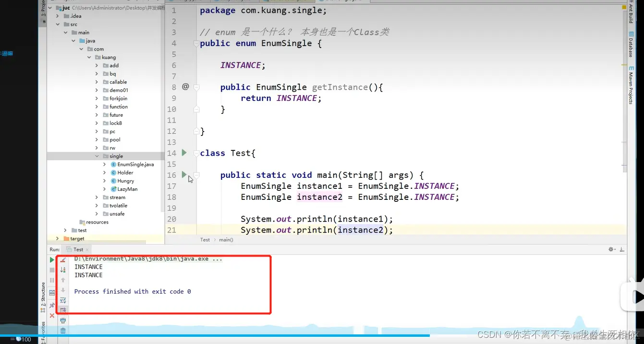Click run gutter arrow beside class Test
644x344 pixels.
(x=184, y=153)
